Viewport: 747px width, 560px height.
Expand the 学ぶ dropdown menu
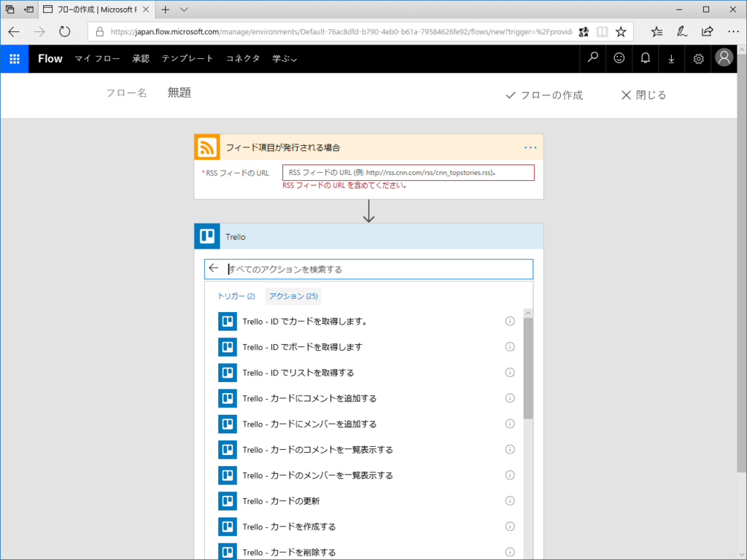(x=285, y=58)
